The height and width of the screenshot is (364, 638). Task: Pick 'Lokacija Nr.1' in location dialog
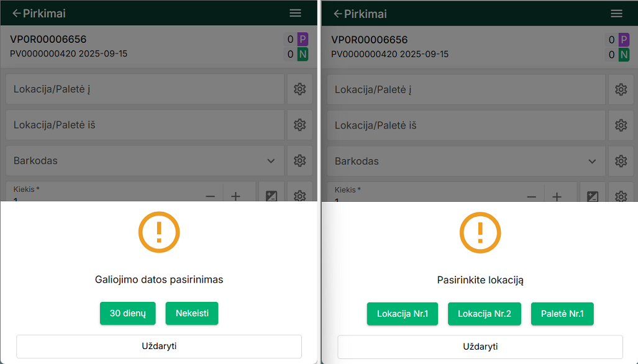(402, 314)
